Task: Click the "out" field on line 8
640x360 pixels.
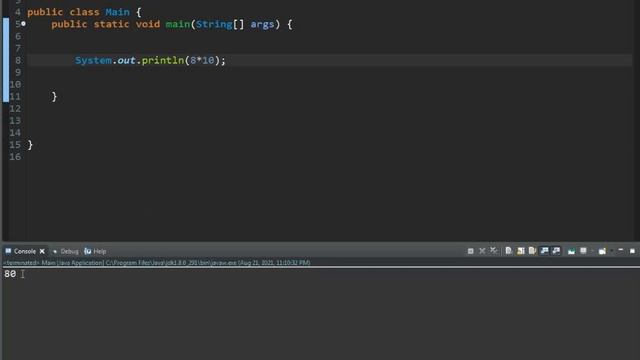Action: coord(127,60)
